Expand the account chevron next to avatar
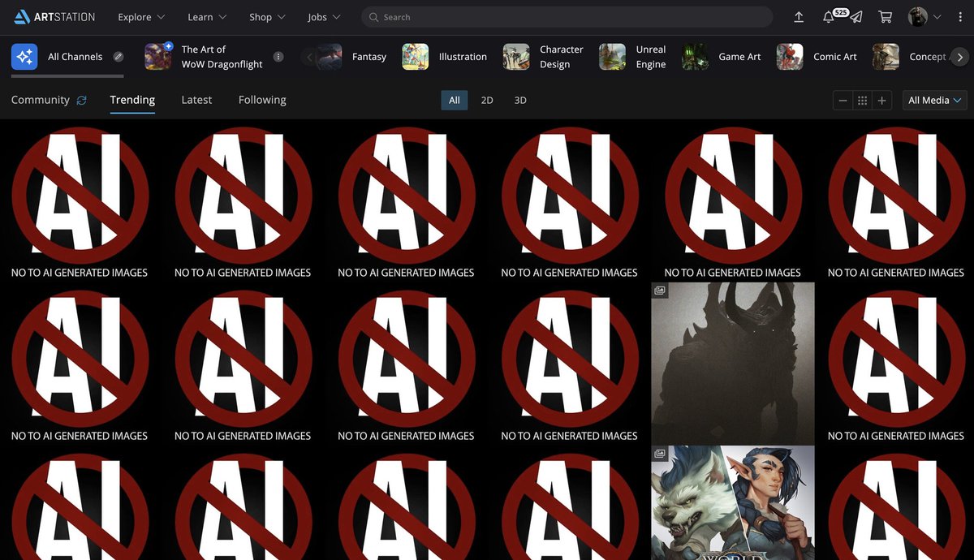The width and height of the screenshot is (974, 560). pyautogui.click(x=937, y=17)
